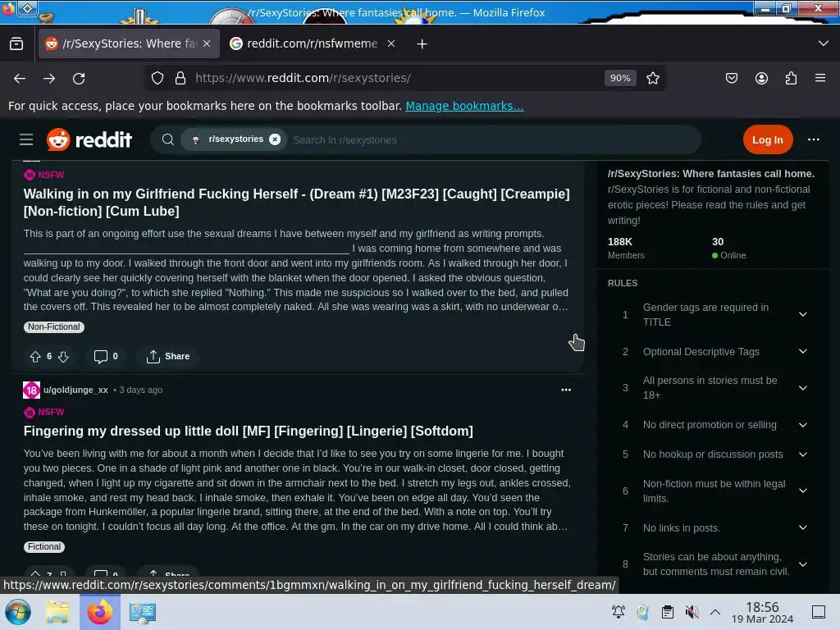Focus the Search in r/sexystories field
The width and height of the screenshot is (840, 630).
pos(493,139)
